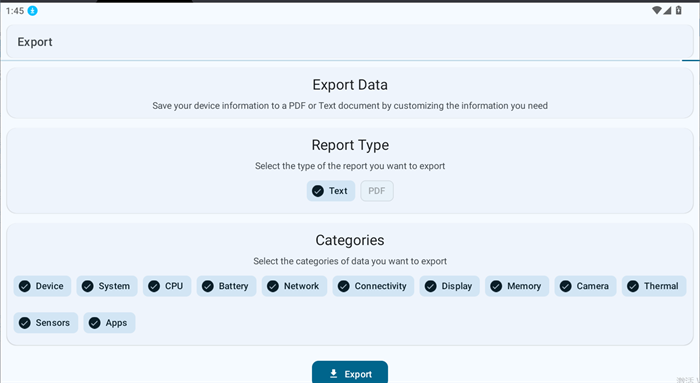Toggle the Apps category chip

[109, 323]
